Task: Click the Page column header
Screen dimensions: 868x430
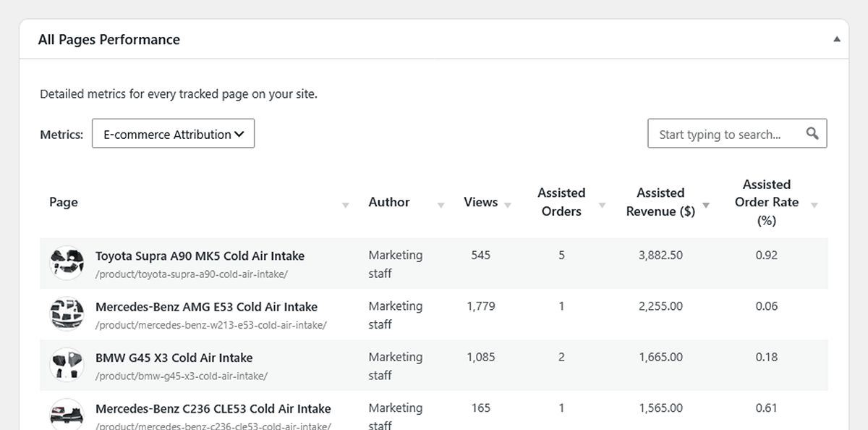Action: [64, 202]
